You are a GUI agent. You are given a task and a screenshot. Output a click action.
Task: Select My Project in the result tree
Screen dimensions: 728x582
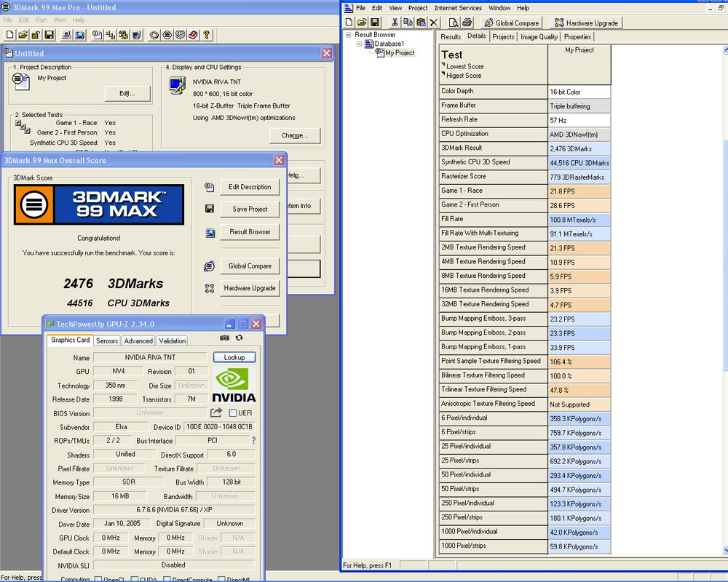click(400, 53)
